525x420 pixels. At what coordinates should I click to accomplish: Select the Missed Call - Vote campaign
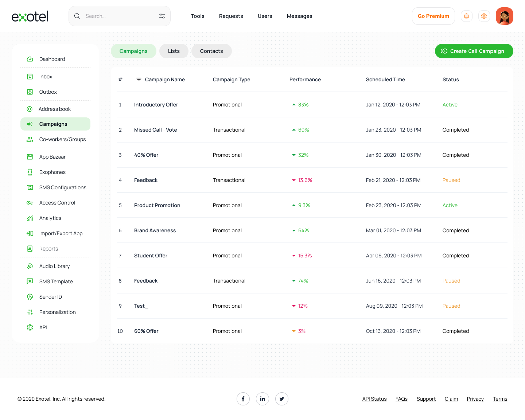(156, 130)
